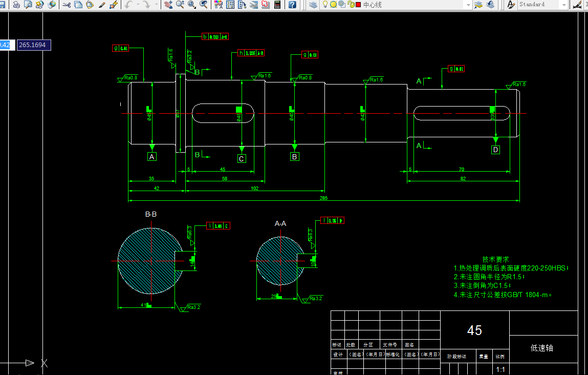Click the red layer color square
Image resolution: width=588 pixels, height=375 pixels.
tap(358, 5)
